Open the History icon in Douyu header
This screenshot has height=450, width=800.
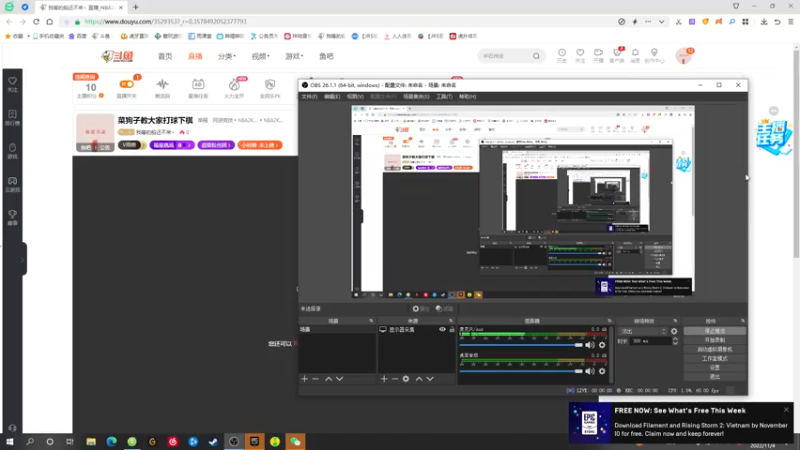coord(562,55)
